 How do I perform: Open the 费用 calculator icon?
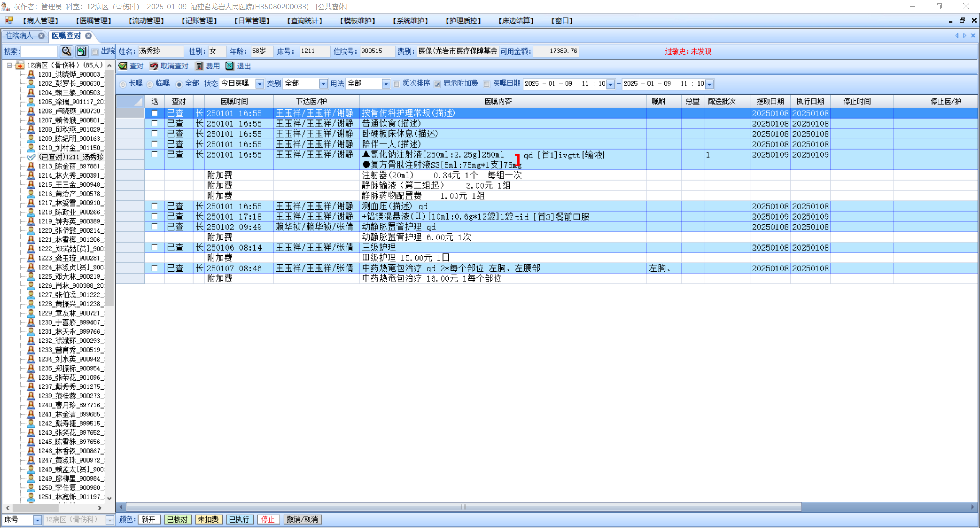(x=199, y=66)
